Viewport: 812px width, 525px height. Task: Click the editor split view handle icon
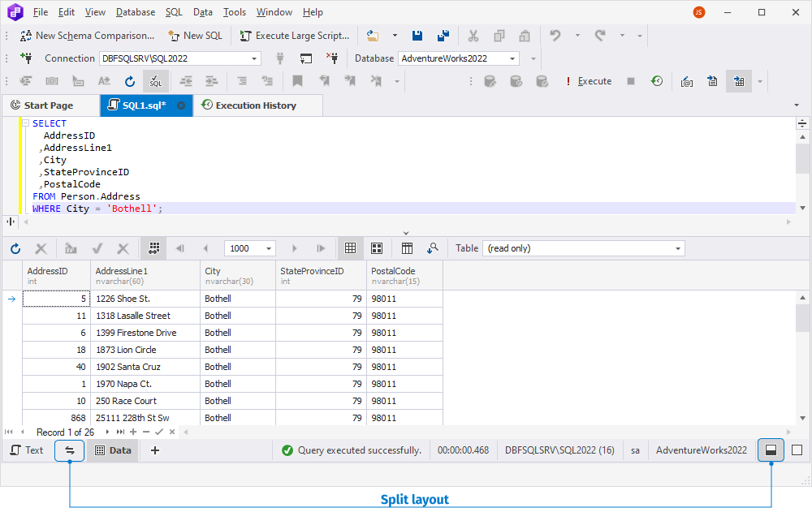point(802,123)
